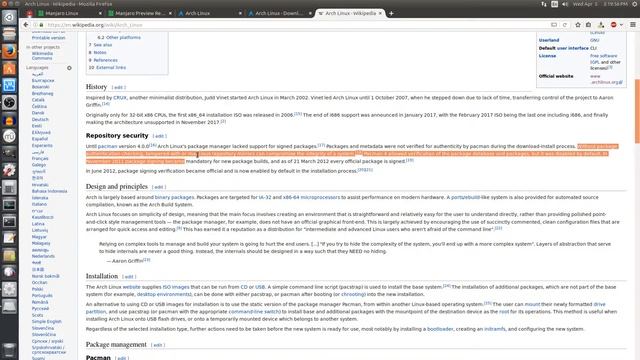Screen dimensions: 640x360
Task: Edit the Package management section
Action: (x=158, y=345)
